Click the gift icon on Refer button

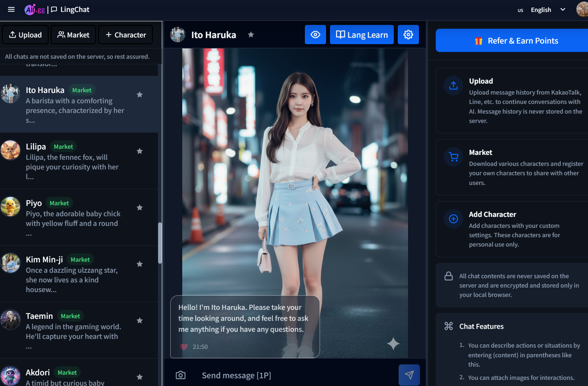click(x=479, y=41)
